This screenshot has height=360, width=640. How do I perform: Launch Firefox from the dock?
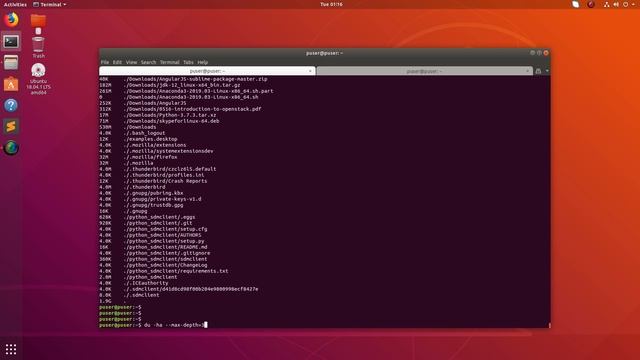[11, 20]
